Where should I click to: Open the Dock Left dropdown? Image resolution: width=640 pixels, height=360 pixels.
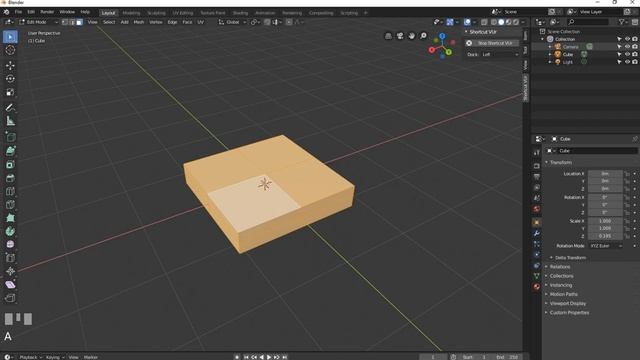click(x=500, y=54)
